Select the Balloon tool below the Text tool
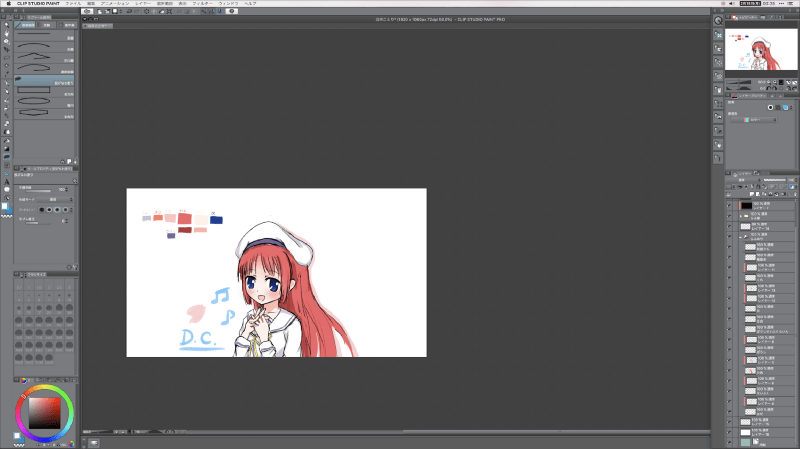This screenshot has height=449, width=800. pos(6,189)
